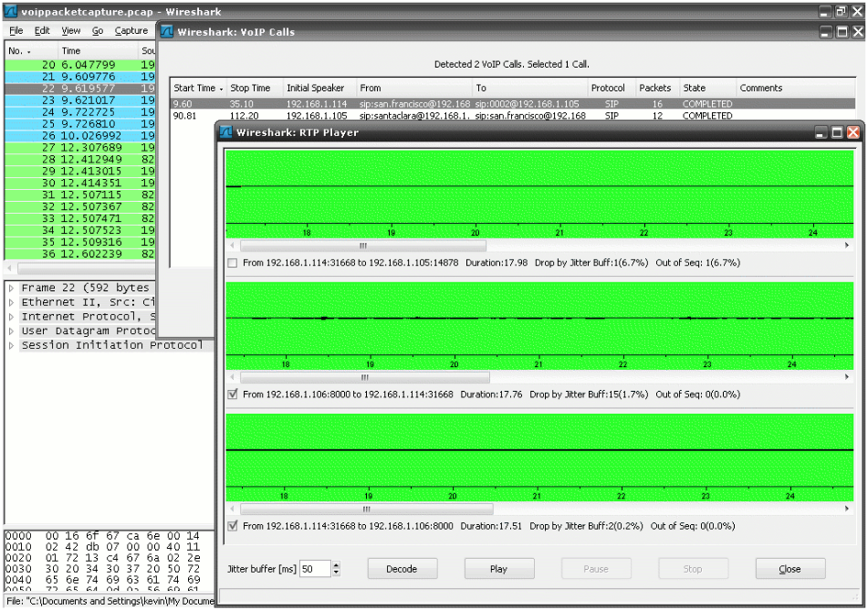Click the State column header in VoIP Calls
868x610 pixels.
[708, 88]
